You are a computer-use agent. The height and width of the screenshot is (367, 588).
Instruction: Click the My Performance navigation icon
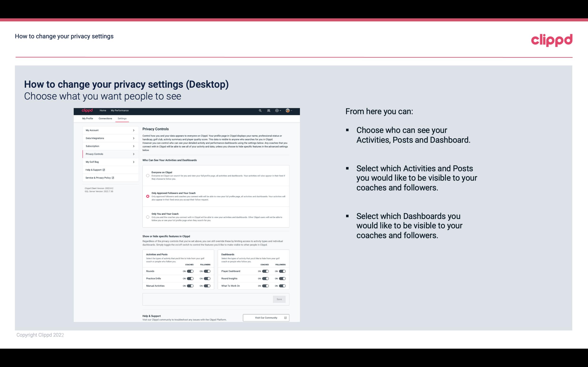click(x=119, y=110)
